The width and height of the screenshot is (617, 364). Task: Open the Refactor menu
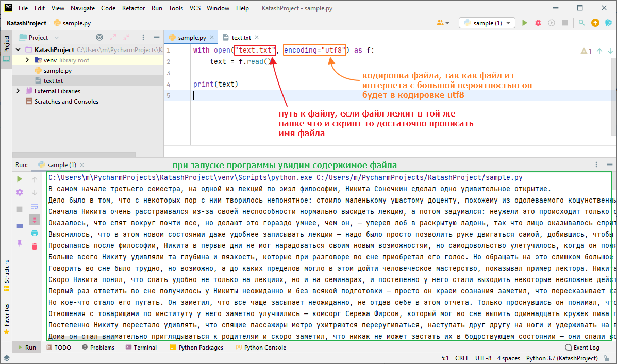pos(134,8)
